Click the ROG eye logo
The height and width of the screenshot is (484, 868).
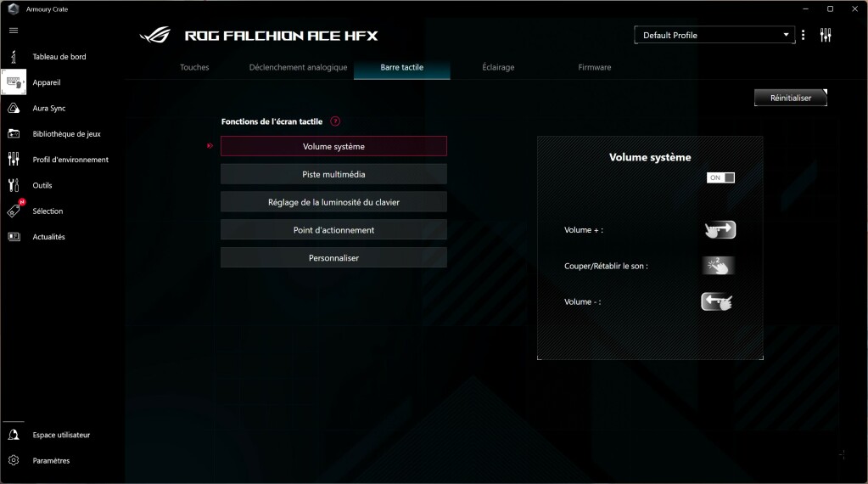click(x=155, y=36)
